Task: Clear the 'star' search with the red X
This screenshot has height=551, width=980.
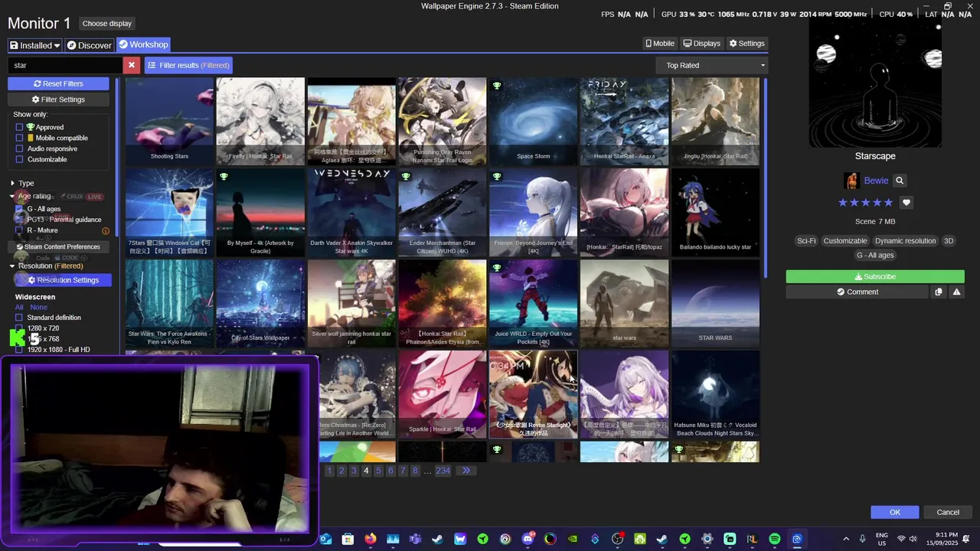Action: click(x=132, y=65)
